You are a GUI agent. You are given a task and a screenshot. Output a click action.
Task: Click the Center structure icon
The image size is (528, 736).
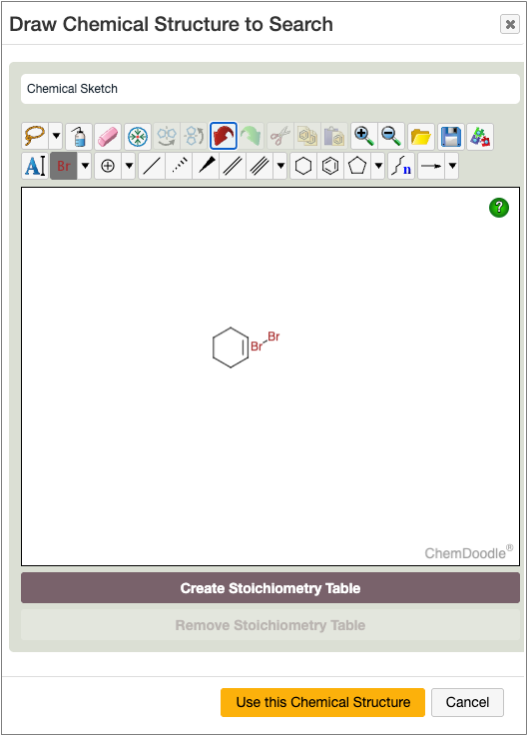point(138,137)
